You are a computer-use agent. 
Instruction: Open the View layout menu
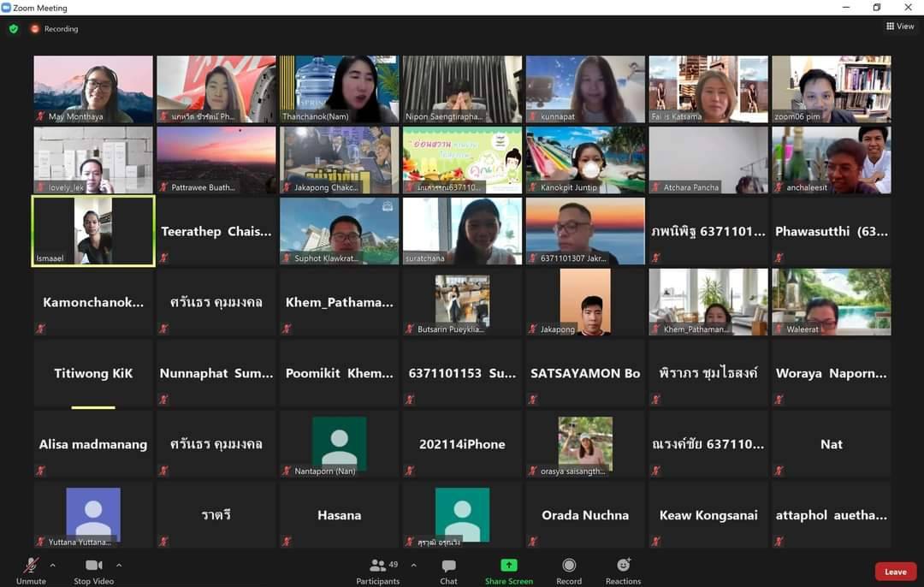click(900, 27)
